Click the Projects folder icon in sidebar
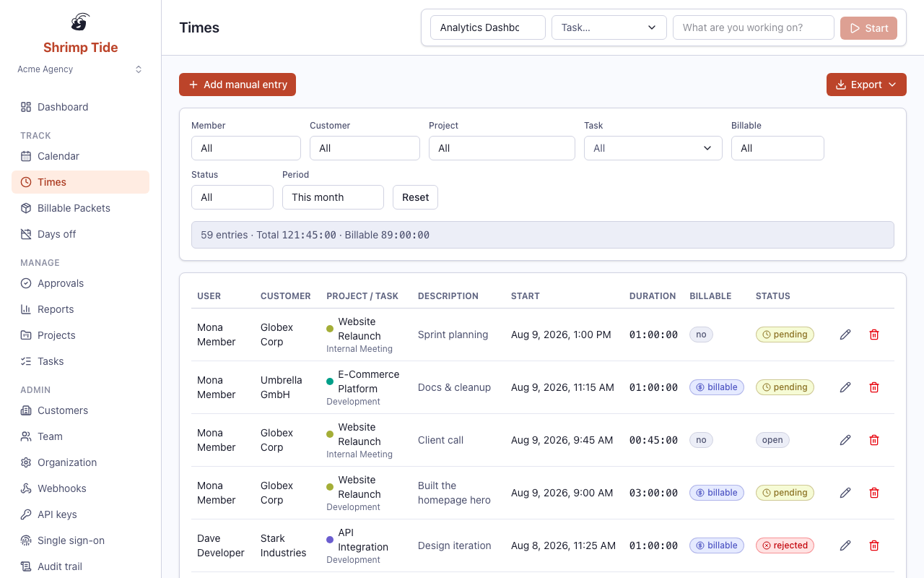The image size is (924, 578). coord(26,335)
